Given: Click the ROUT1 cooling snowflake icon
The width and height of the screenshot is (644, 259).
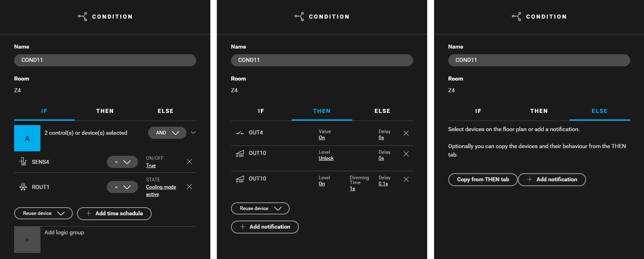Looking at the screenshot, I should (23, 187).
